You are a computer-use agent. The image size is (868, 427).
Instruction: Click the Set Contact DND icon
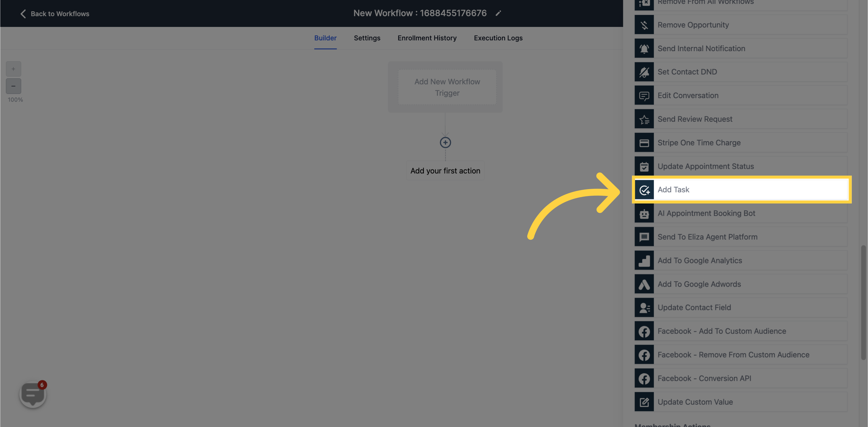pyautogui.click(x=644, y=72)
